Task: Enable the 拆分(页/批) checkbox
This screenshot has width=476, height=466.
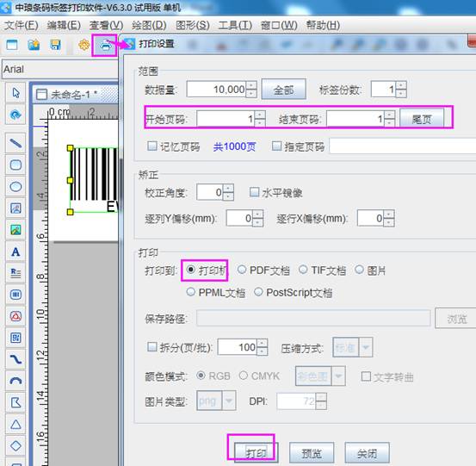Action: (151, 346)
